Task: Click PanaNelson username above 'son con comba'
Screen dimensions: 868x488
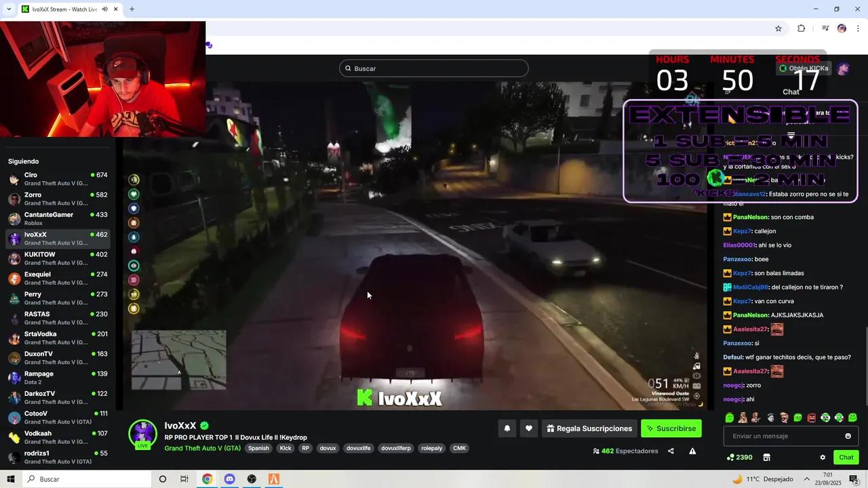Action: pos(750,217)
